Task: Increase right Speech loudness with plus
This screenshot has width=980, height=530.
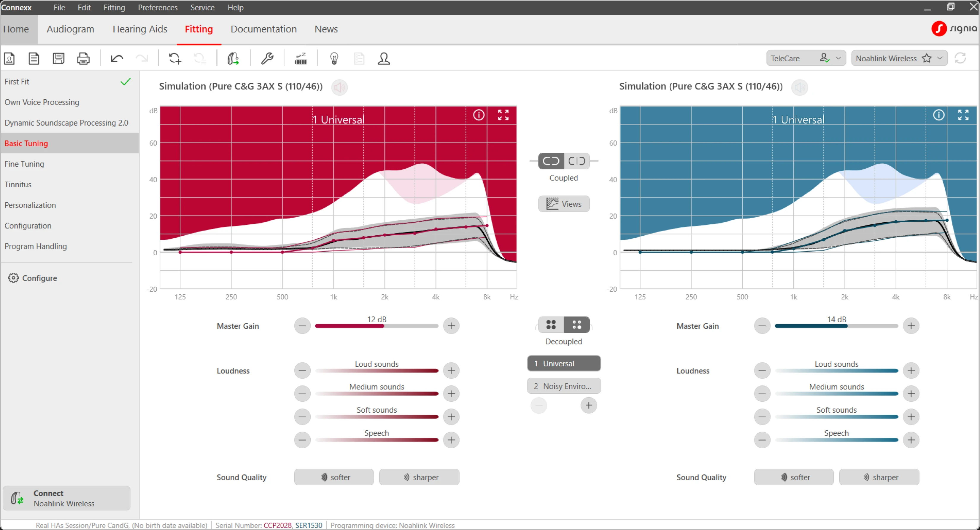Action: click(911, 440)
